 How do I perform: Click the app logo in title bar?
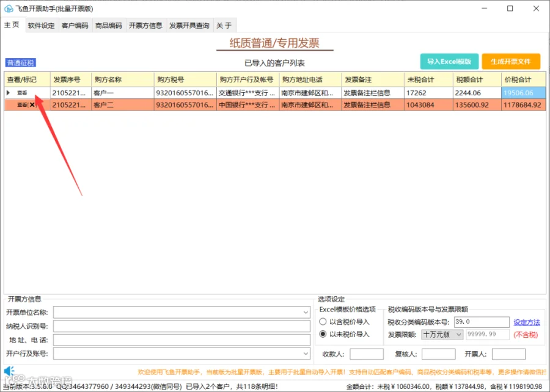[9, 9]
